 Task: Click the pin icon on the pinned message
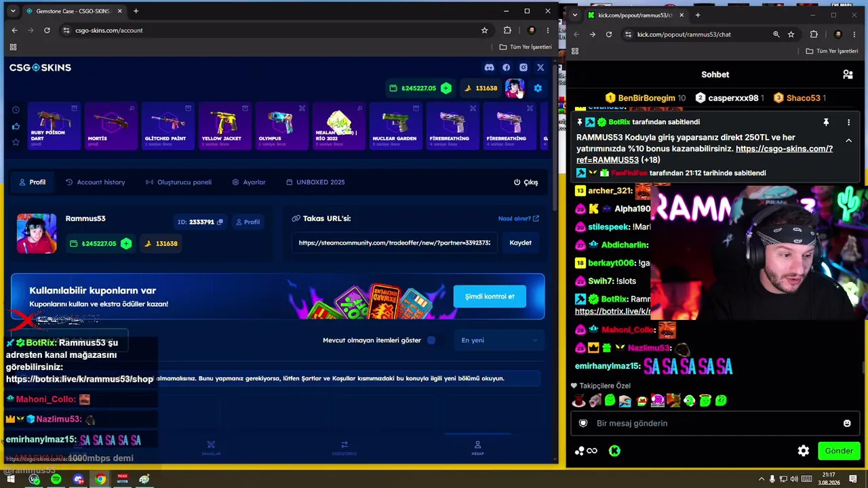pyautogui.click(x=826, y=123)
